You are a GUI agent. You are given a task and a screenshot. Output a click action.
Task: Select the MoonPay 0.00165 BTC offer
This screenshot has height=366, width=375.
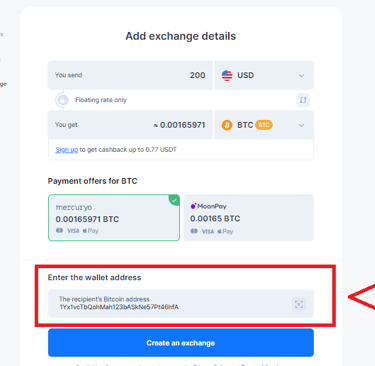249,218
